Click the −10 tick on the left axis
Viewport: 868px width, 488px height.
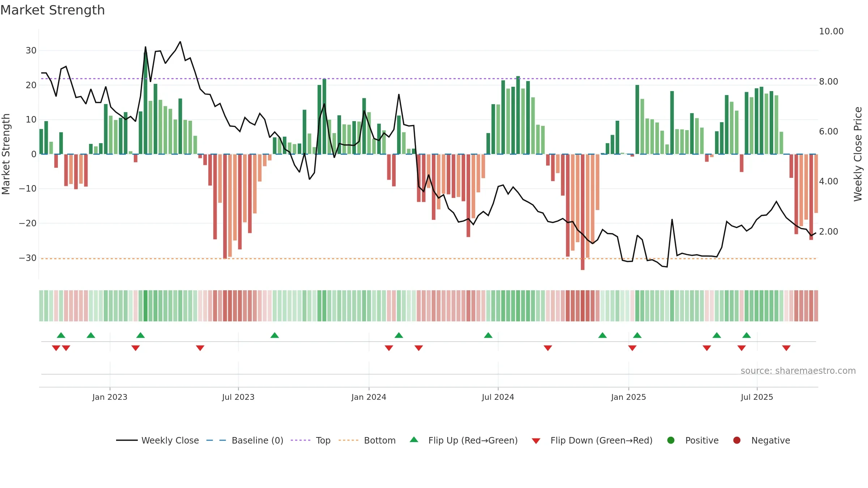(x=28, y=189)
